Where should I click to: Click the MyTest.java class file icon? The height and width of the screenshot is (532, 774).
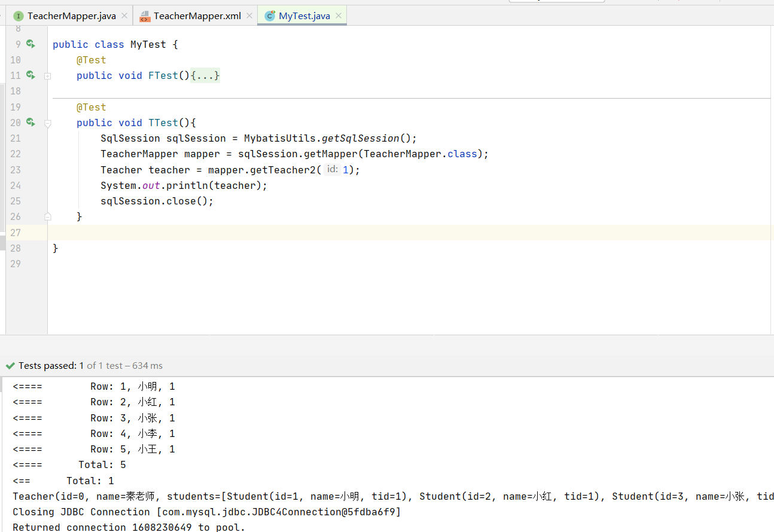click(270, 16)
